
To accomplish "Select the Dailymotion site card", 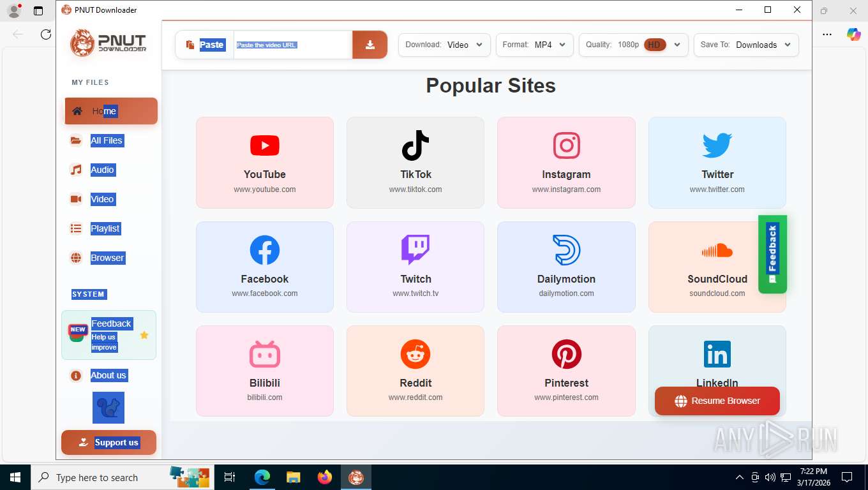I will pyautogui.click(x=566, y=267).
